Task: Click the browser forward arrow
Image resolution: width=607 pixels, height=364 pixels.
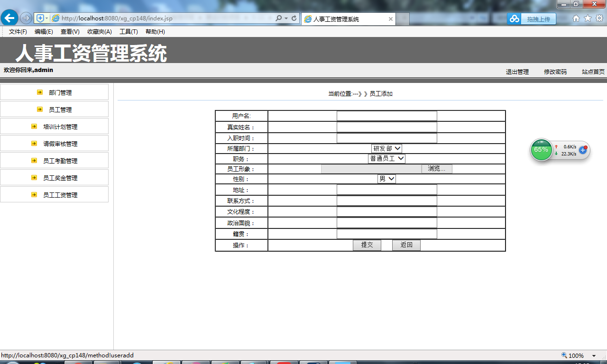Action: (x=26, y=18)
